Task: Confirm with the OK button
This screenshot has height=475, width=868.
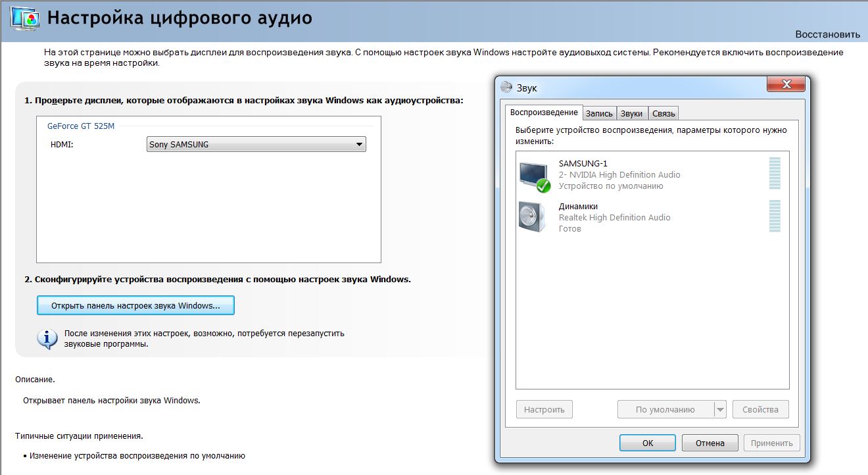Action: pyautogui.click(x=648, y=443)
